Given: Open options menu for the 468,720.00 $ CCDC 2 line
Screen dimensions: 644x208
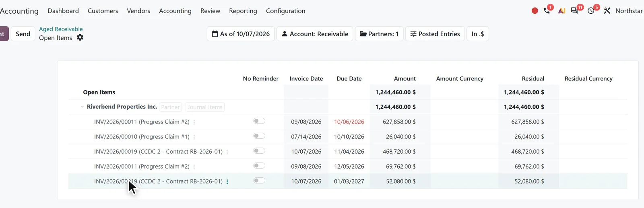Looking at the screenshot, I should (x=227, y=152).
